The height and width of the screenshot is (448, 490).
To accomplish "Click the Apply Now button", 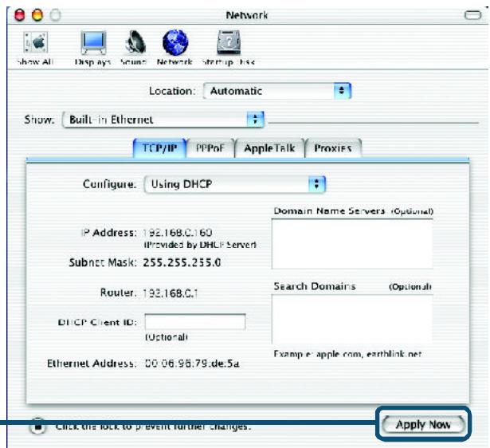I will pos(423,425).
